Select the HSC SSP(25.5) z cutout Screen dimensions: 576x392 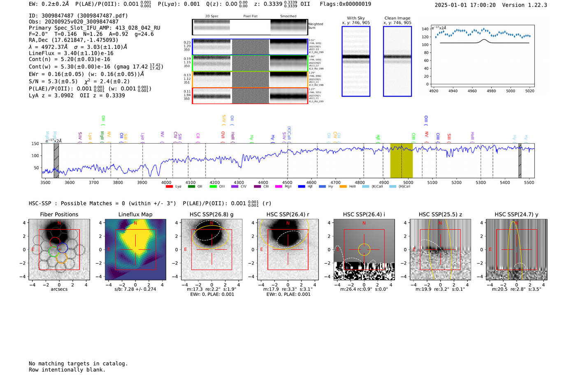(x=440, y=249)
